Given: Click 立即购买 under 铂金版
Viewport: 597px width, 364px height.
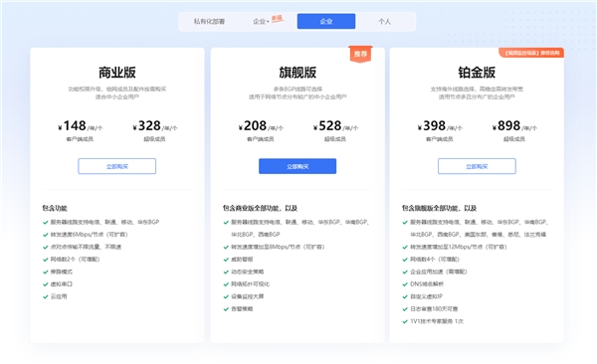Looking at the screenshot, I should tap(477, 166).
